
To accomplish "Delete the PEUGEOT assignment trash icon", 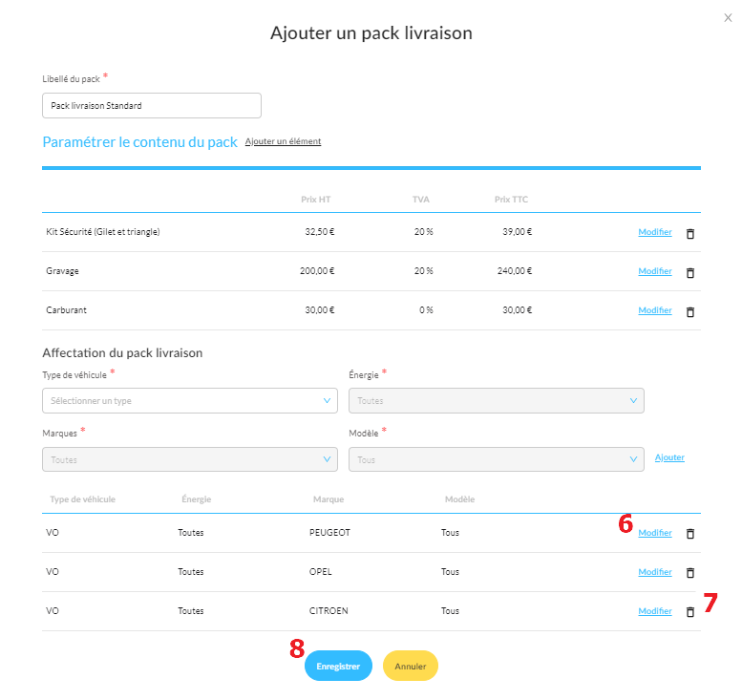I will (x=689, y=534).
